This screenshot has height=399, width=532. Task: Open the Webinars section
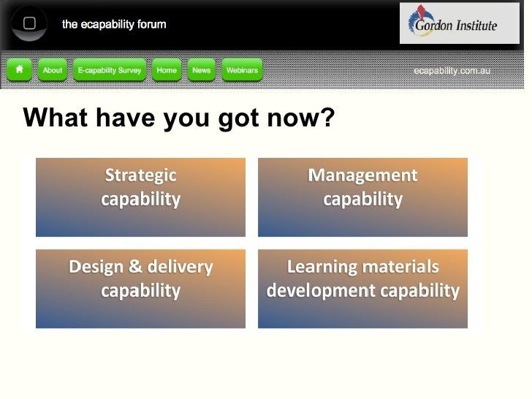click(x=243, y=70)
